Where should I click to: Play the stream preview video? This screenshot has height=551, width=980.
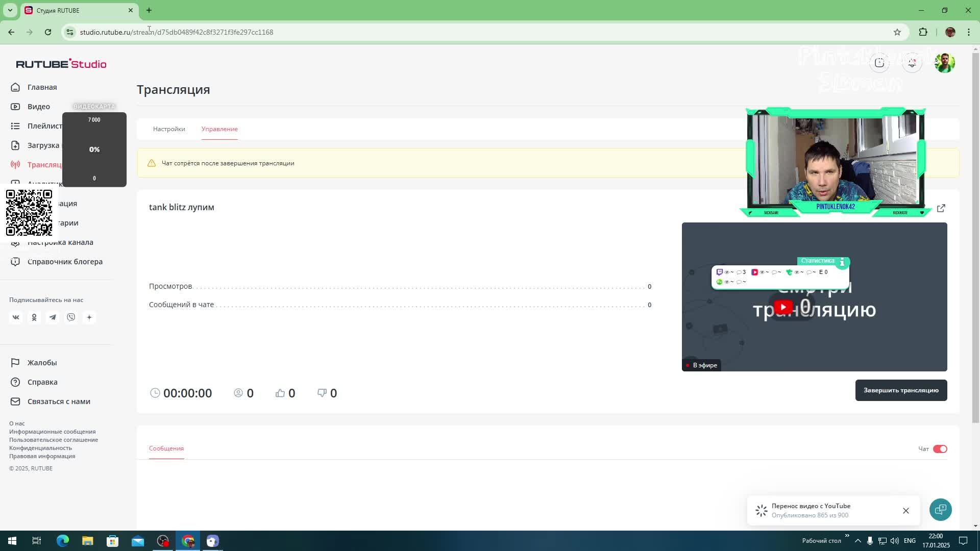pos(783,307)
